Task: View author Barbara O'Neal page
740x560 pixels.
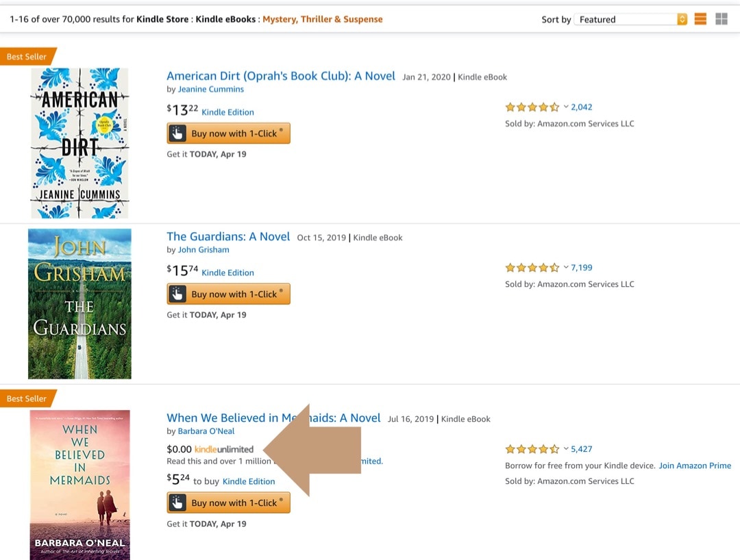Action: [206, 431]
